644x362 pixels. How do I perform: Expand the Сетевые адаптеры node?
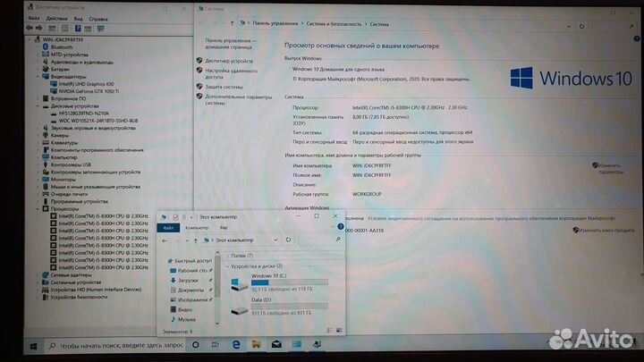click(38, 275)
